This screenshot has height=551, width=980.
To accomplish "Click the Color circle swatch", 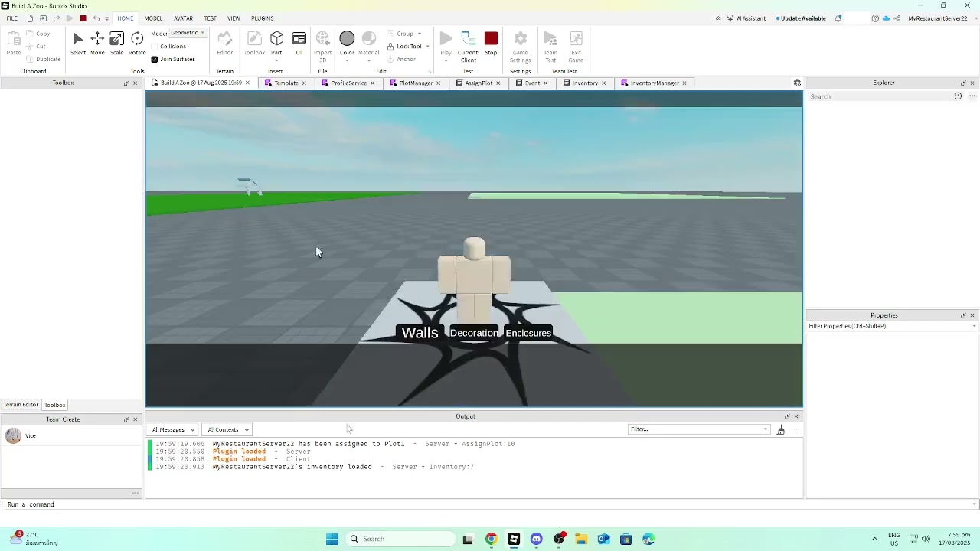I will pyautogui.click(x=347, y=38).
